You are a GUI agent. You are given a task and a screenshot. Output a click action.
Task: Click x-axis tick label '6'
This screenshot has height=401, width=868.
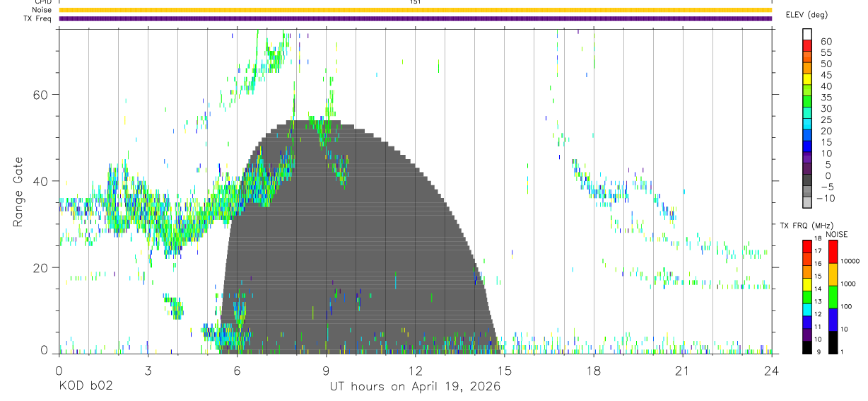point(237,370)
